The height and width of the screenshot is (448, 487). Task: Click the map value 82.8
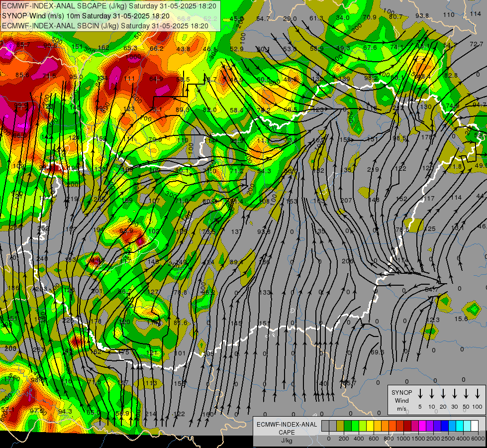451,75
